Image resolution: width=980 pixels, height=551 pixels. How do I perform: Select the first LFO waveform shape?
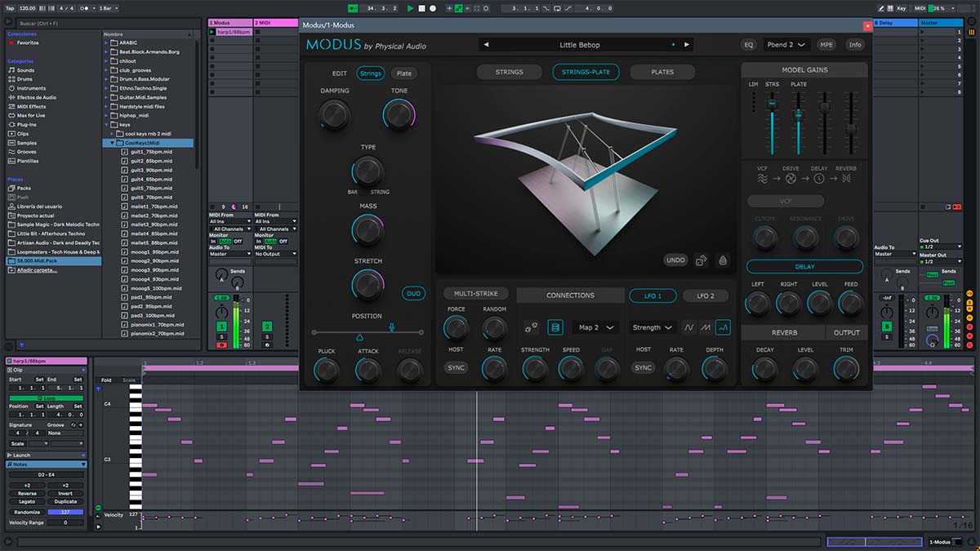(689, 327)
